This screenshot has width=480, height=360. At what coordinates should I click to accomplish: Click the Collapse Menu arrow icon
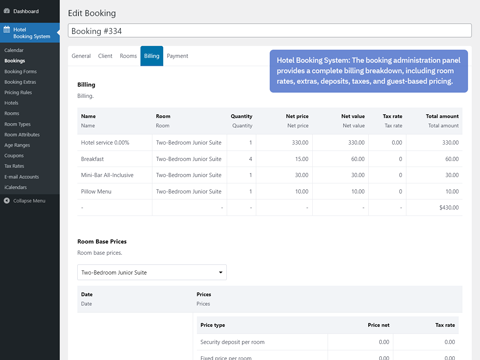pyautogui.click(x=7, y=201)
